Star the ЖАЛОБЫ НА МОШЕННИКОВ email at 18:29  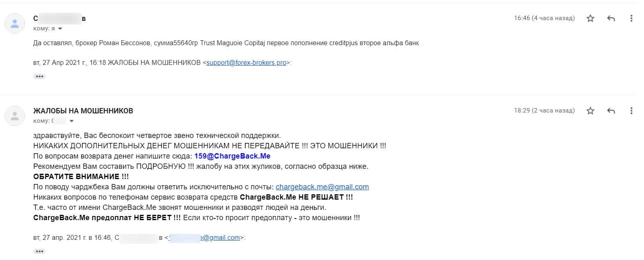(590, 111)
